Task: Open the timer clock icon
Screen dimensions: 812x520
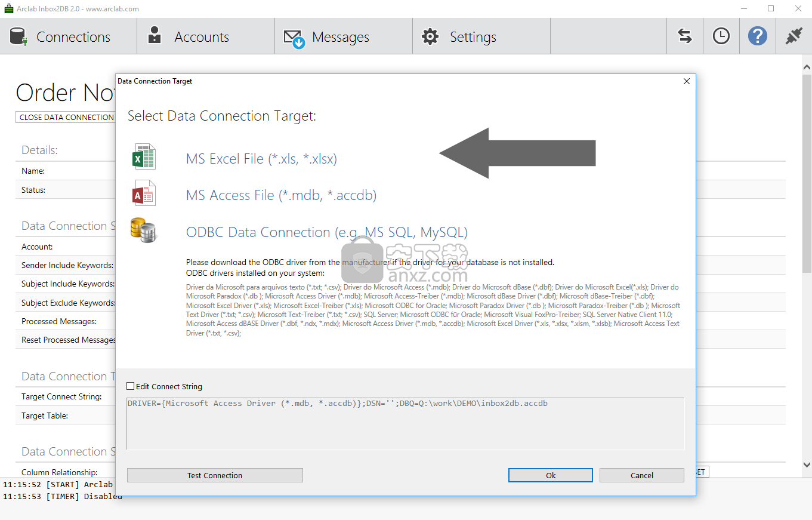Action: point(721,36)
